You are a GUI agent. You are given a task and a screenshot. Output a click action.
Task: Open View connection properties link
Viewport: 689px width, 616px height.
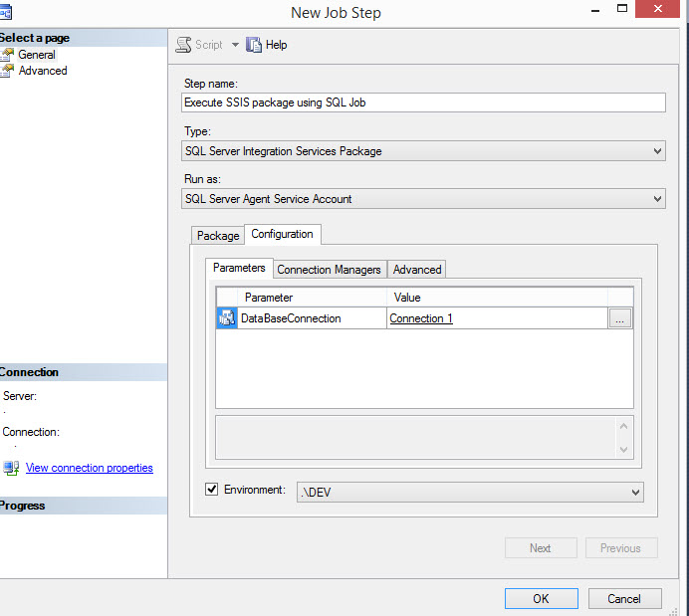pos(90,468)
